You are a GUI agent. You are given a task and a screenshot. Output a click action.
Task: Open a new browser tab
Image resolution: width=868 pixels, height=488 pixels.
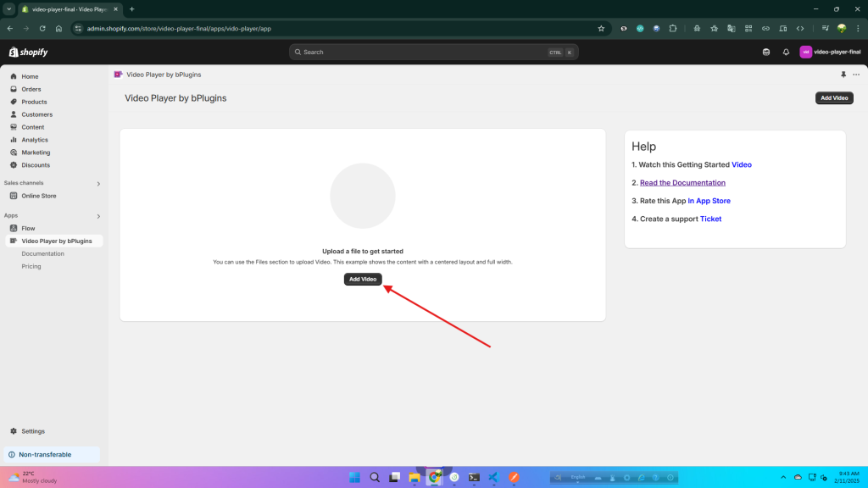point(131,8)
